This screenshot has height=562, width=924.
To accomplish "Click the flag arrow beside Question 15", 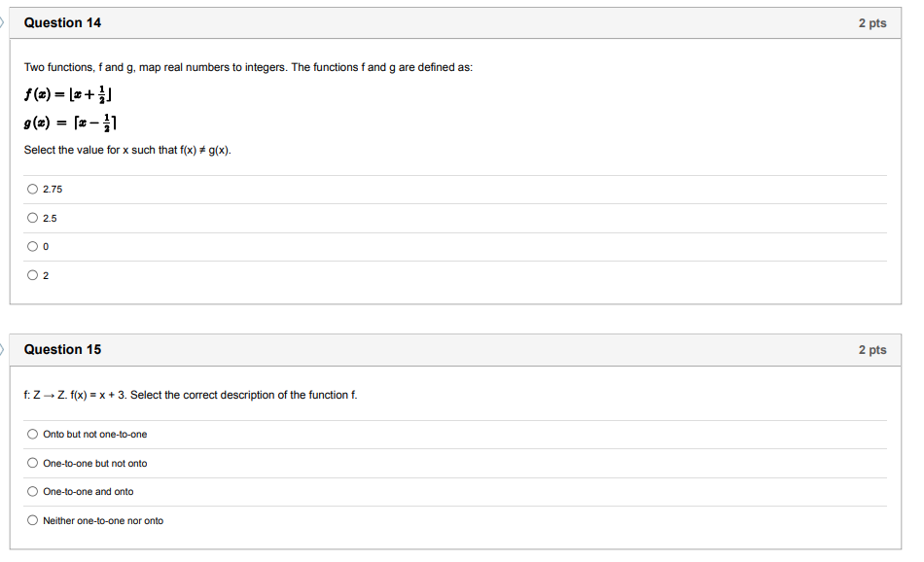I will click(2, 350).
